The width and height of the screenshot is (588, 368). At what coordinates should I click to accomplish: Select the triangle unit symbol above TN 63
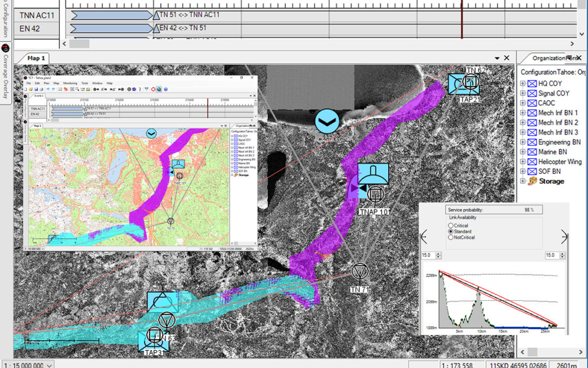[162, 301]
